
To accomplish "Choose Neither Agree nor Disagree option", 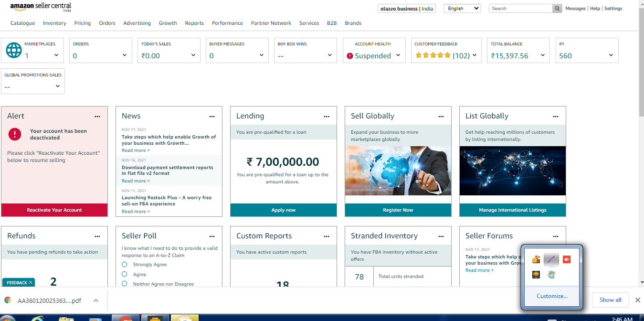I will pyautogui.click(x=125, y=284).
